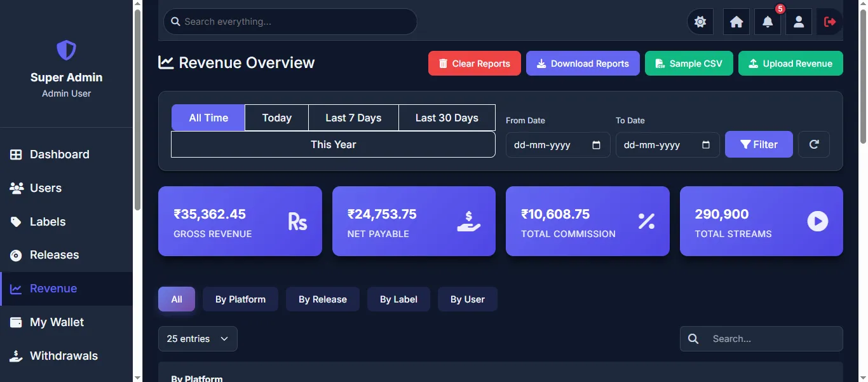Screen dimensions: 868x382
Task: Click the percent icon on Total Commission card
Action: click(x=646, y=221)
